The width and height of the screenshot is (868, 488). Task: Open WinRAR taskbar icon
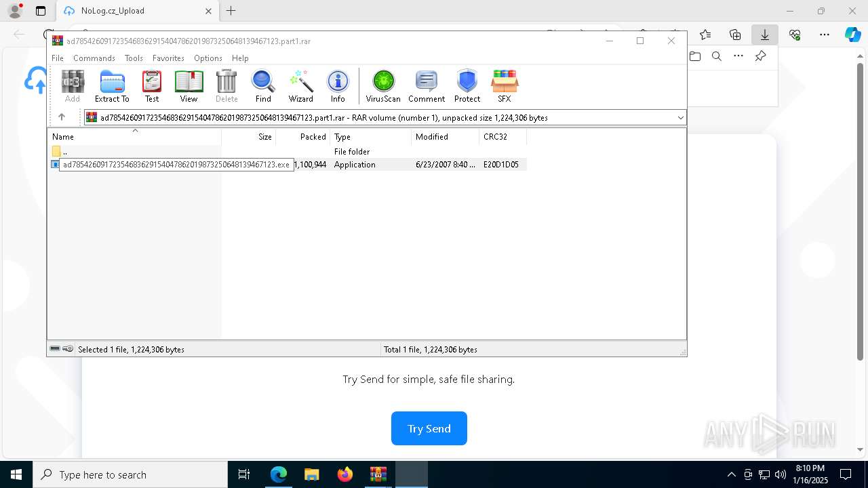[x=378, y=474]
